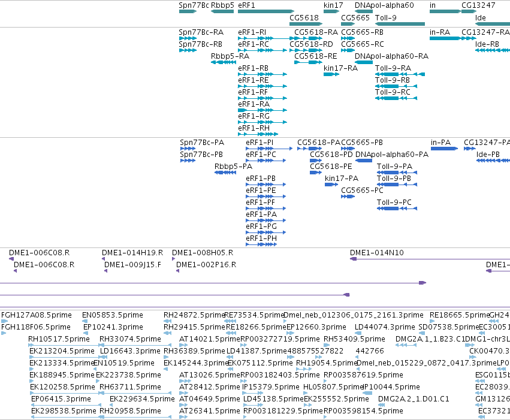Click EST RP003598154.5prime

[x=363, y=411]
